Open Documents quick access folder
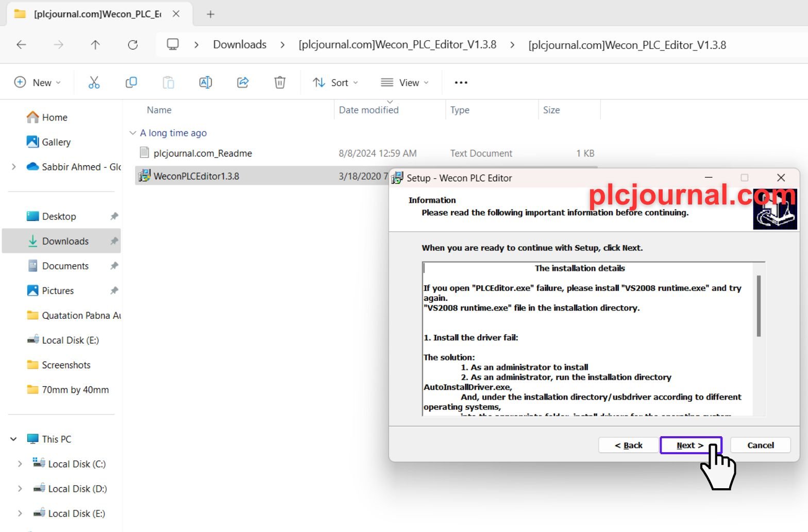This screenshot has height=532, width=808. tap(58, 266)
